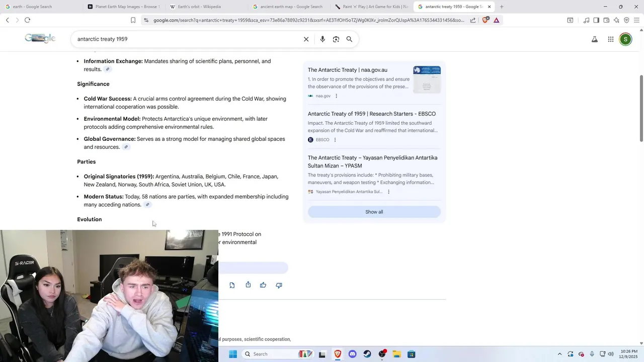
Task: Give thumbs up to the AI overview
Action: [x=263, y=285]
